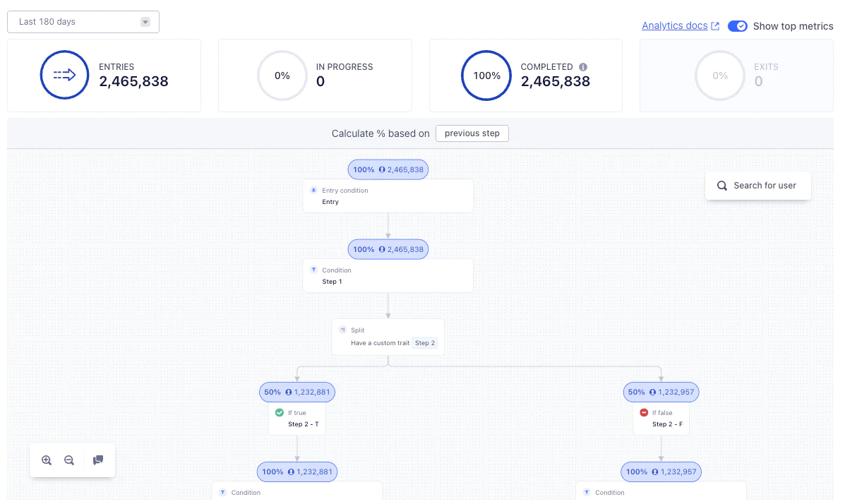The image size is (845, 504).
Task: Click the Split node icon
Action: 342,330
